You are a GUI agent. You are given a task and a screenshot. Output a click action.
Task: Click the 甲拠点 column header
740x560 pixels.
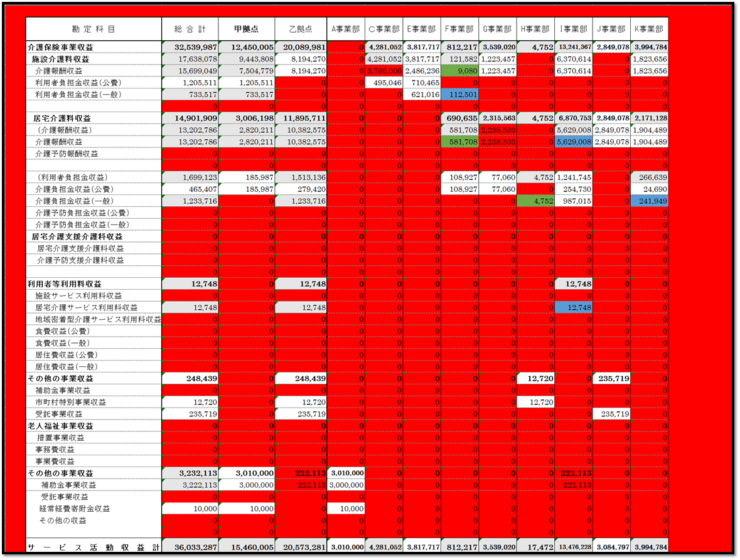[x=246, y=29]
